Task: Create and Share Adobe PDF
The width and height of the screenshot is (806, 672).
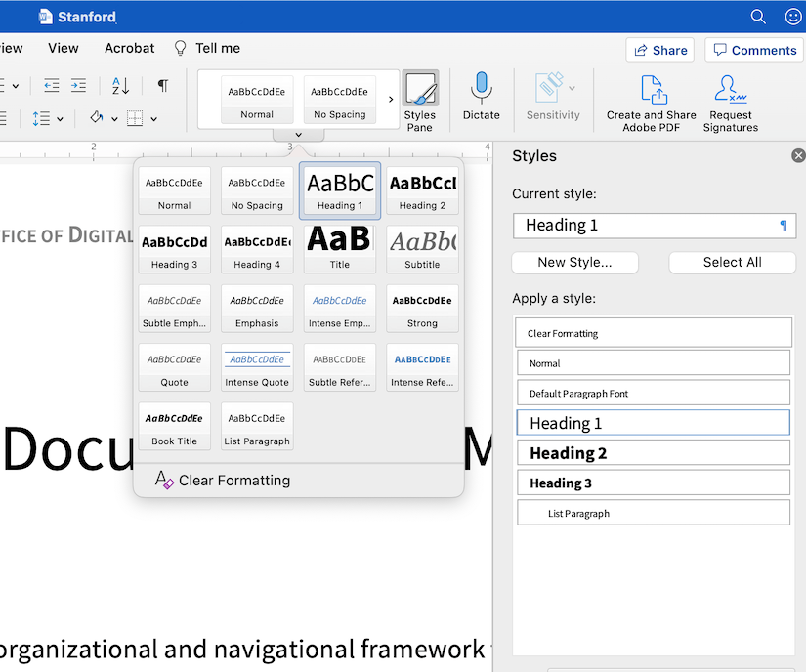Action: (x=650, y=98)
